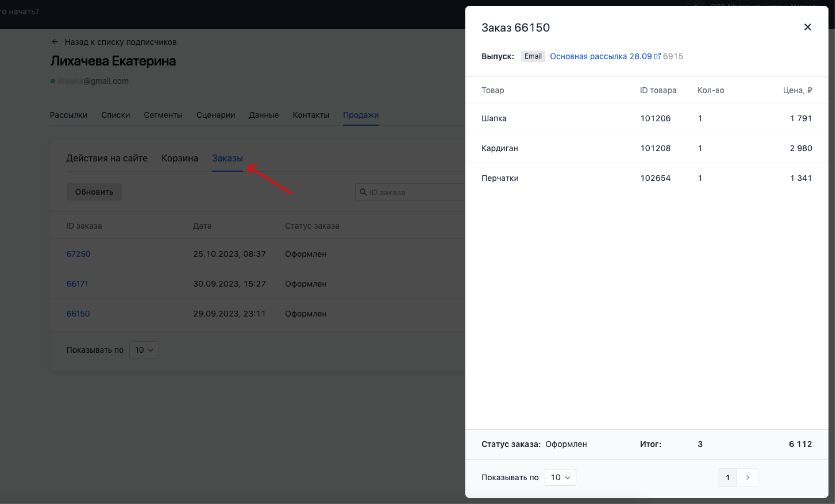The image size is (835, 504).
Task: Select the Заказы tab
Action: coord(227,158)
